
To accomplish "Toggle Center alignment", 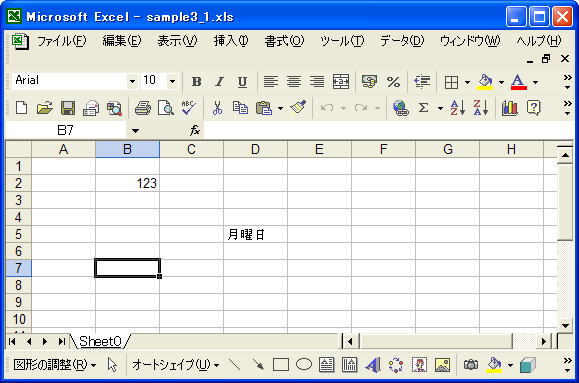I will (x=294, y=82).
